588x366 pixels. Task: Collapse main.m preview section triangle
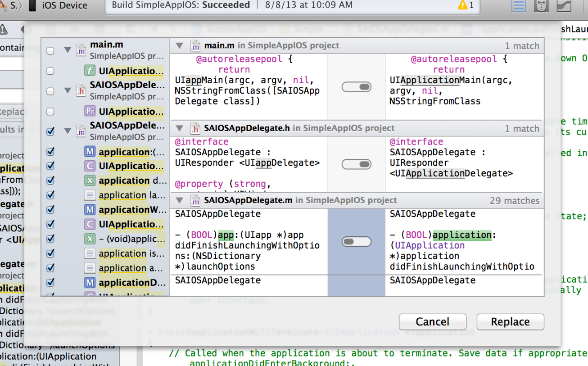tap(180, 45)
